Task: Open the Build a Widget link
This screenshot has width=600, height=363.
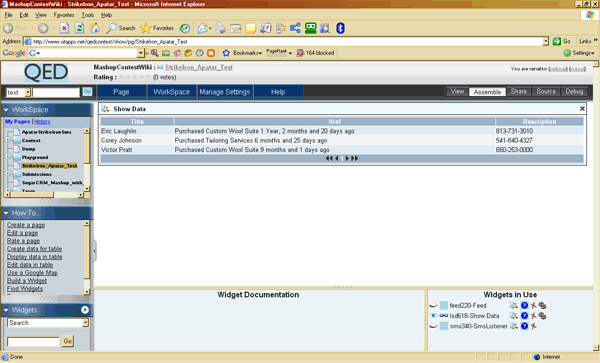Action: (x=27, y=281)
